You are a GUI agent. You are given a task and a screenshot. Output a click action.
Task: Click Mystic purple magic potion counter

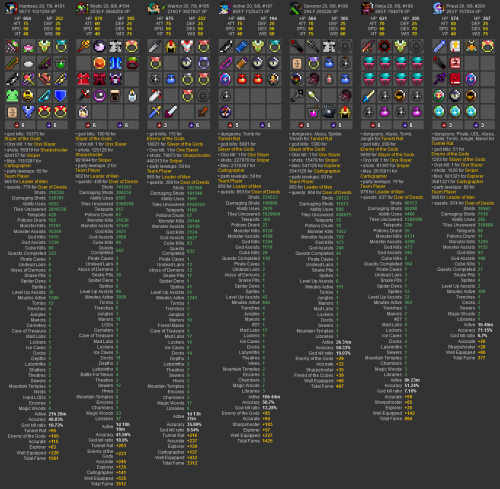(x=123, y=125)
